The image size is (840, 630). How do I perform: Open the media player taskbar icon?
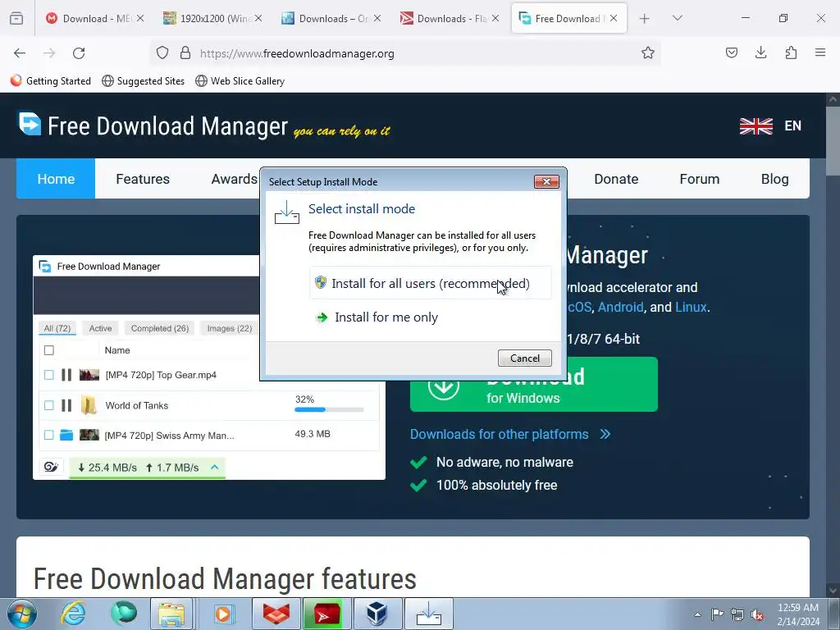(x=223, y=614)
